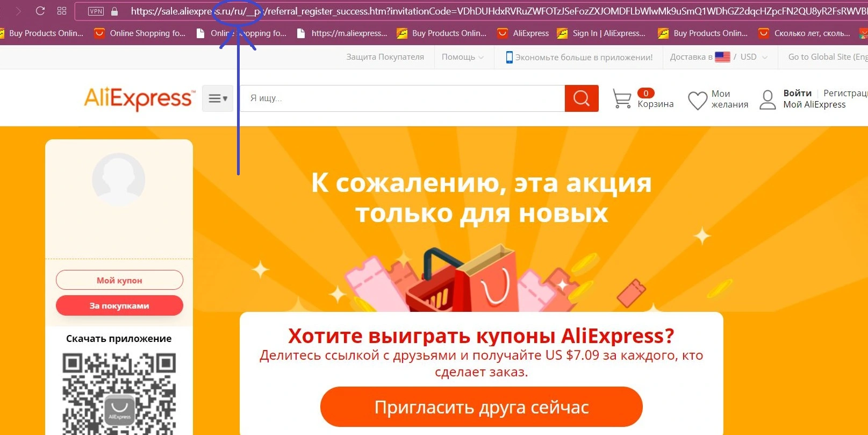Click the heart wishlist icon

point(698,101)
